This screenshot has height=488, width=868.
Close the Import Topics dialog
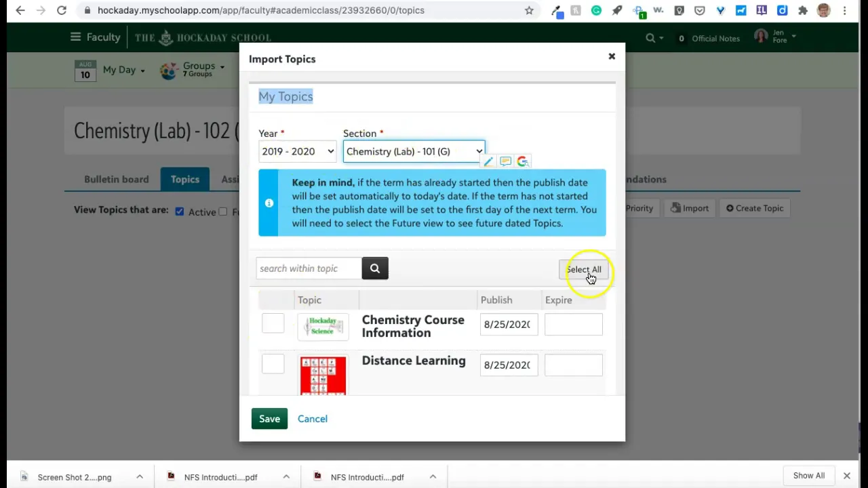[612, 56]
